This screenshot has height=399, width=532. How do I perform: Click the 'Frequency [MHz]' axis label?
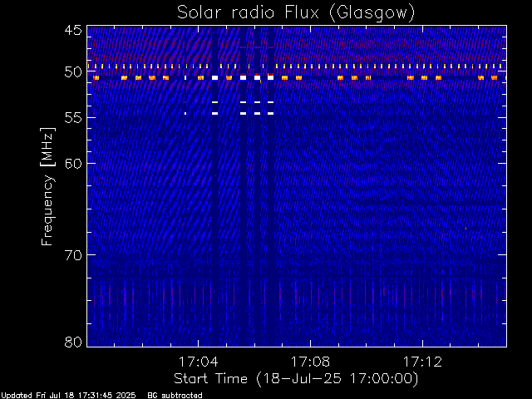(47, 186)
